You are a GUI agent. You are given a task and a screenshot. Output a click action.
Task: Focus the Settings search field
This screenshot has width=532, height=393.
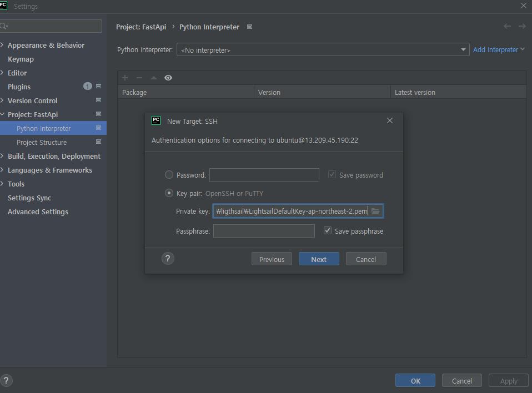point(51,26)
